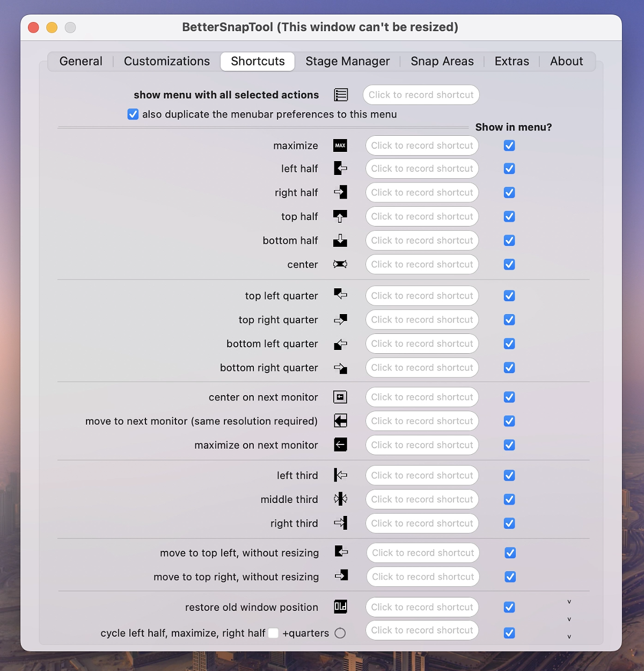Click the maximize on next monitor icon
Image resolution: width=644 pixels, height=671 pixels.
340,445
